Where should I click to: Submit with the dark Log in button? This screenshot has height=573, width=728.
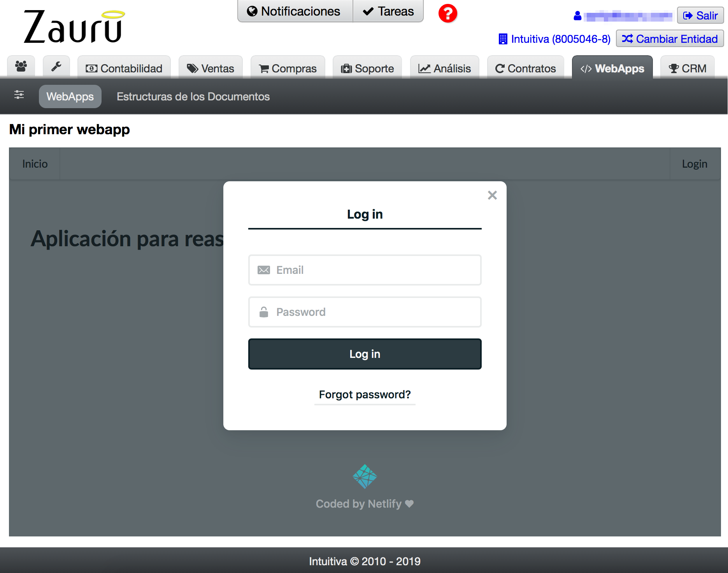[365, 354]
